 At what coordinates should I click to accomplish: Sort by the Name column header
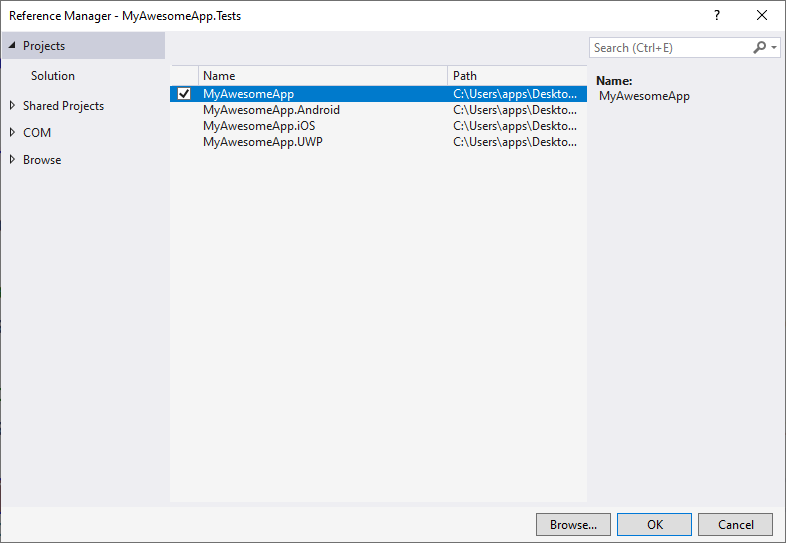tap(322, 76)
